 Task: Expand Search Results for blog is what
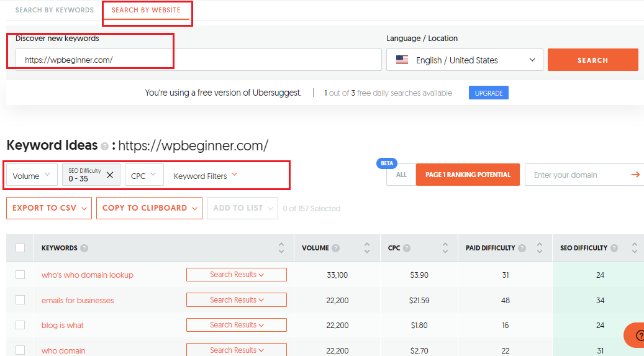(237, 325)
